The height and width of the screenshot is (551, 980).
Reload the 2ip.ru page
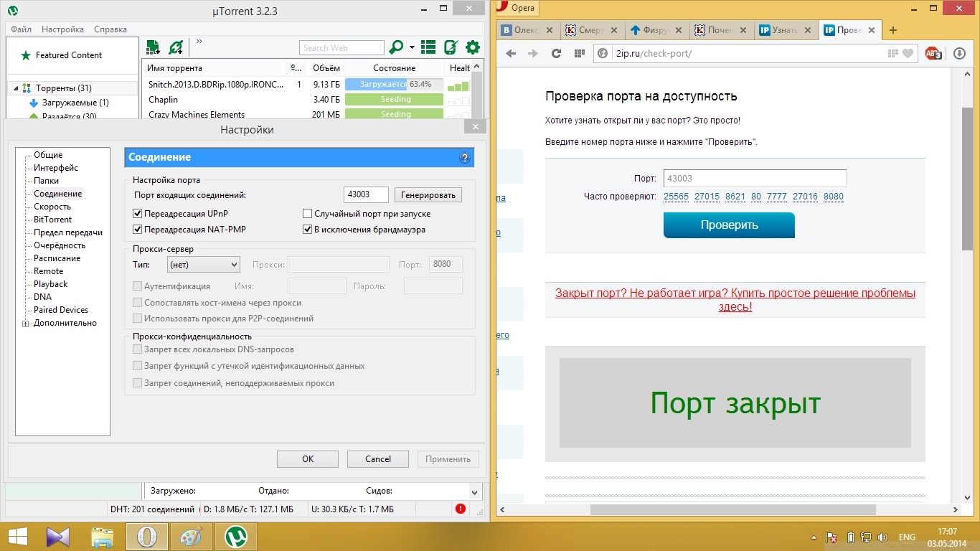pyautogui.click(x=555, y=53)
